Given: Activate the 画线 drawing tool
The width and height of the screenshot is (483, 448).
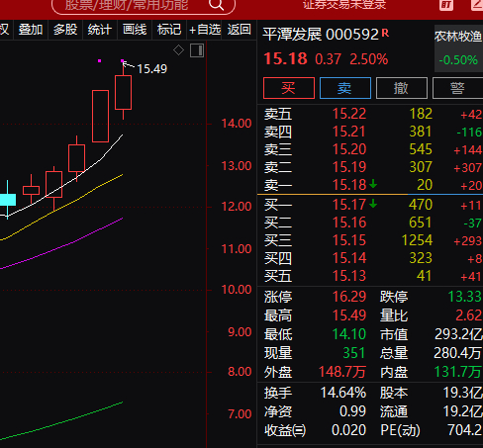Looking at the screenshot, I should [135, 30].
